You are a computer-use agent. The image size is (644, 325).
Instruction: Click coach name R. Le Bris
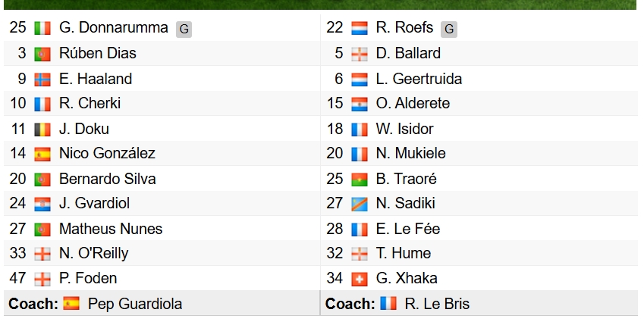(437, 304)
